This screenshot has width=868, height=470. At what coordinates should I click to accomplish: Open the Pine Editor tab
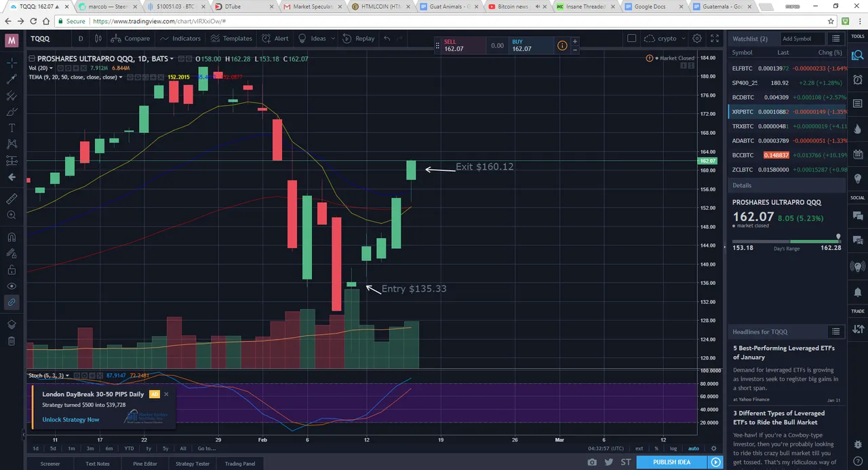point(145,464)
